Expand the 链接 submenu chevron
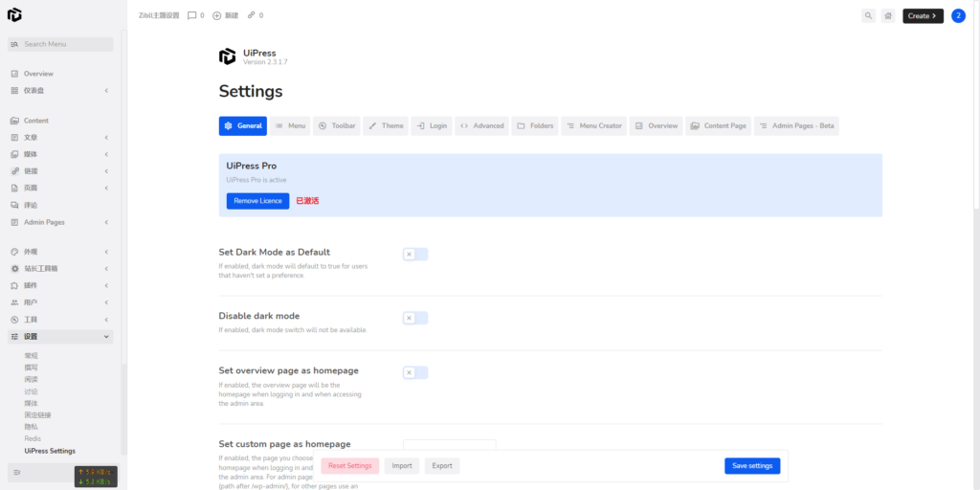Screen dimensions: 980x490 click(106, 171)
